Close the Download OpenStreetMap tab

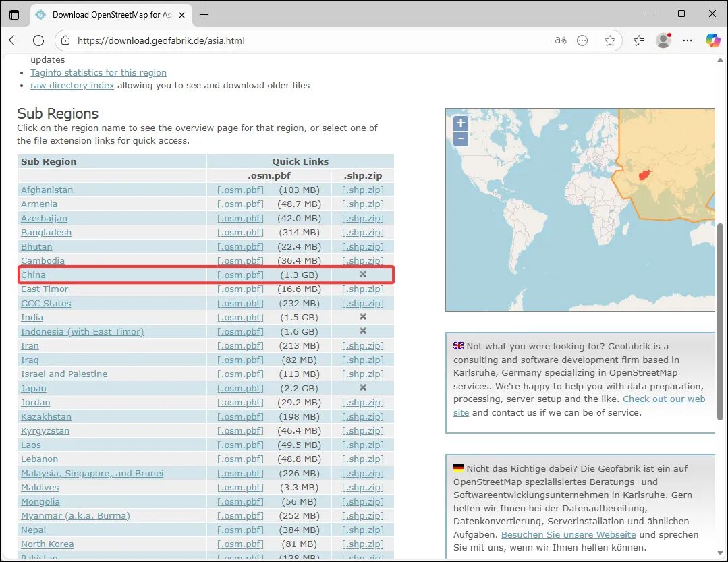[182, 15]
